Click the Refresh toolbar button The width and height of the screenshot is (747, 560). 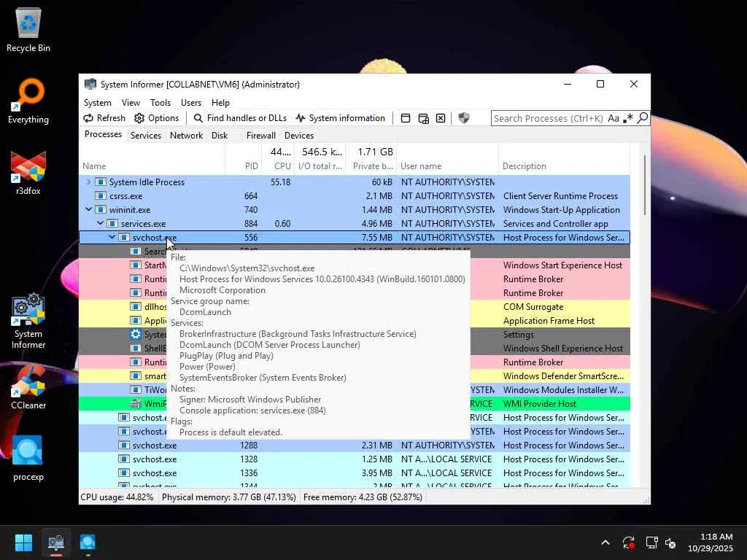[x=104, y=118]
